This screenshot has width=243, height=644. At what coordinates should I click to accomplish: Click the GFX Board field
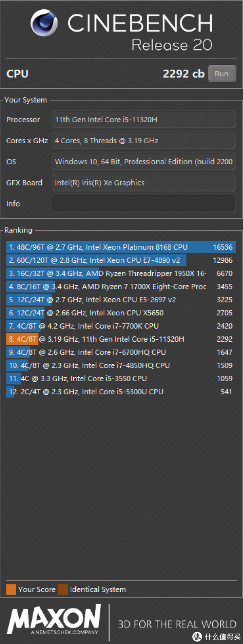click(143, 183)
